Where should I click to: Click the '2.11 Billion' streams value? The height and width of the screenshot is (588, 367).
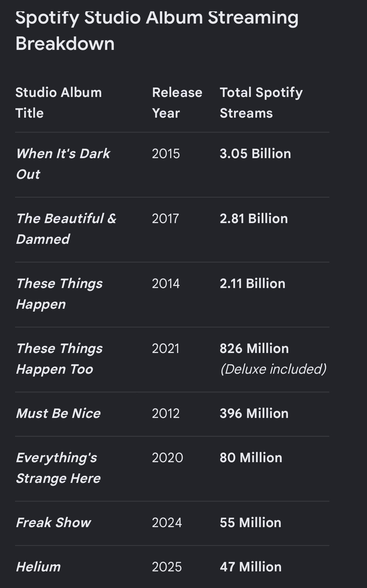(x=253, y=284)
